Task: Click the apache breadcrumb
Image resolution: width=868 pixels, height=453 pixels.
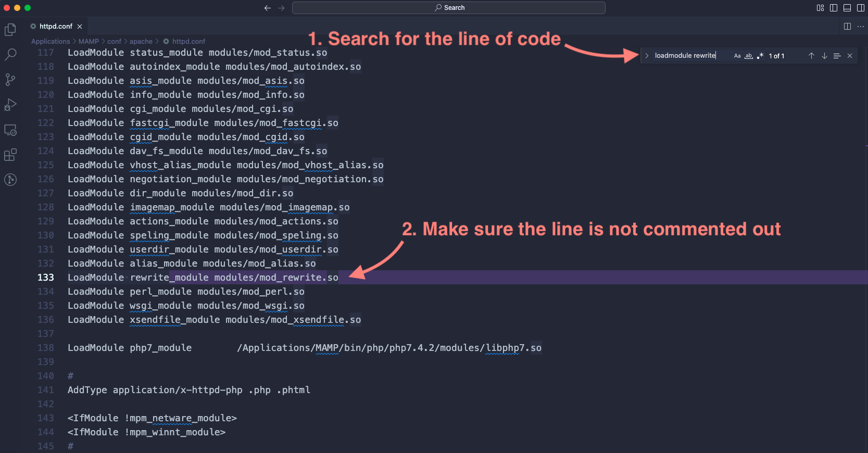Action: pos(141,41)
